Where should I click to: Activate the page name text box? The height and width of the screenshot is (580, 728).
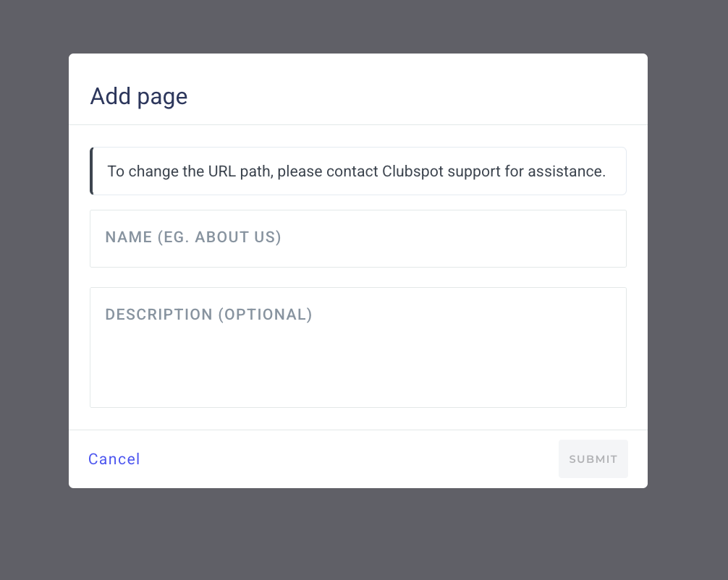357,238
